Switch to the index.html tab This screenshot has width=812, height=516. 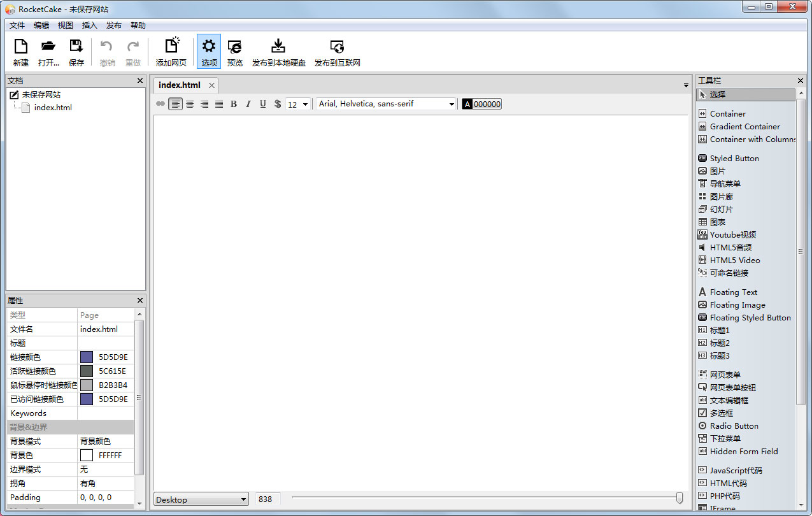point(180,85)
